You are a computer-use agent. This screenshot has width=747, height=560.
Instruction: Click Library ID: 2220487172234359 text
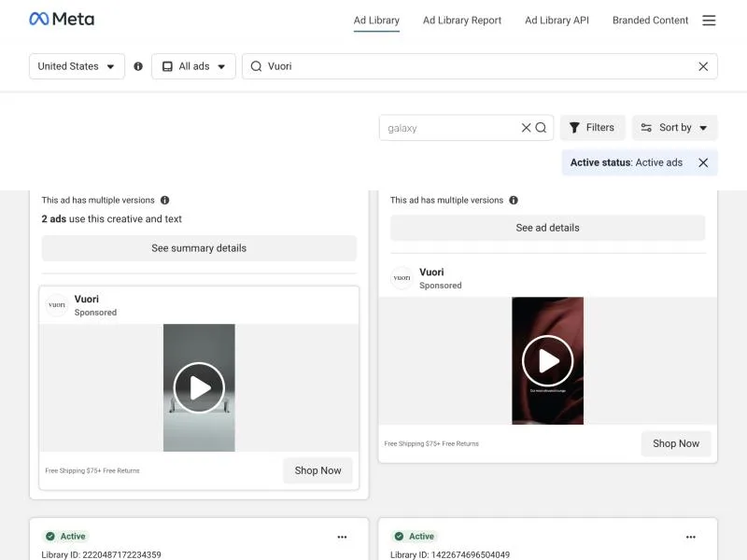pos(101,554)
